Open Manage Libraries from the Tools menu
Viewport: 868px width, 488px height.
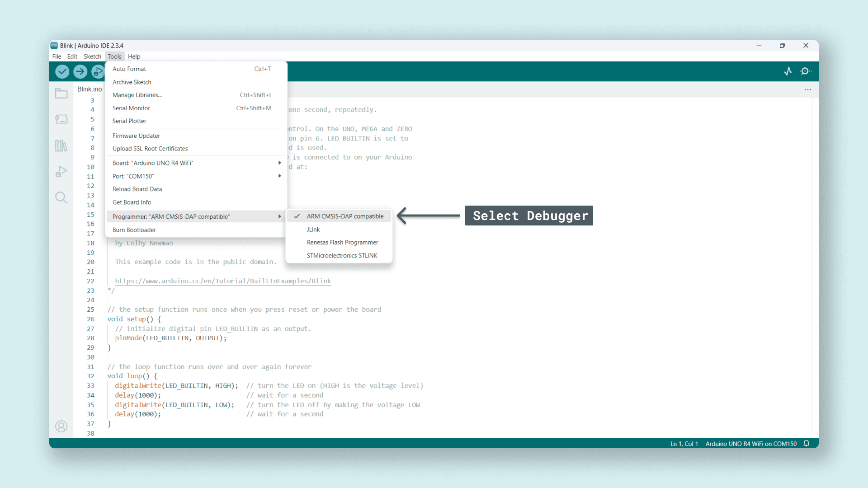click(137, 95)
